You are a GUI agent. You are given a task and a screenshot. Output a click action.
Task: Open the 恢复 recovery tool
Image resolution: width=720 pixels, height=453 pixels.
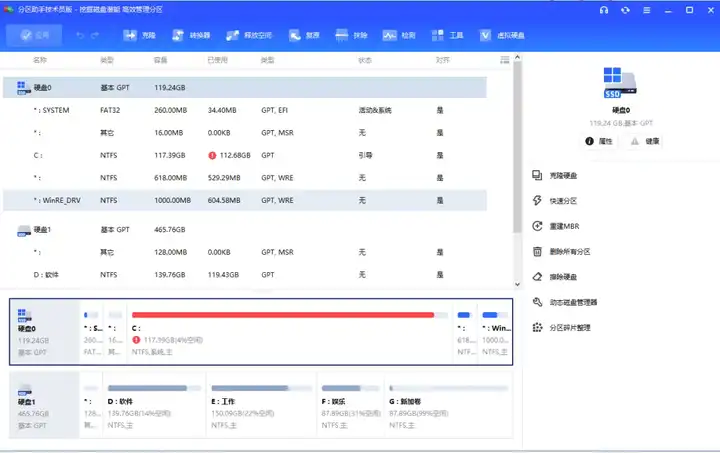point(304,35)
